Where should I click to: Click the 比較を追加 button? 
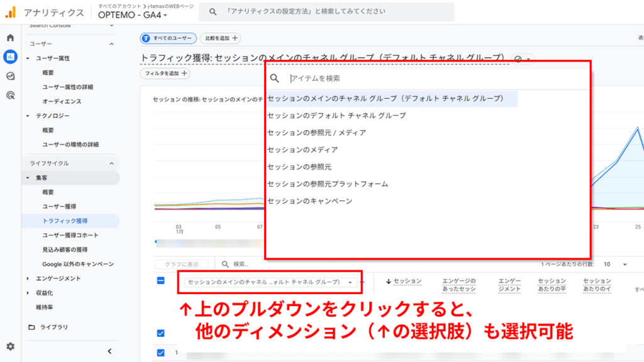point(219,38)
